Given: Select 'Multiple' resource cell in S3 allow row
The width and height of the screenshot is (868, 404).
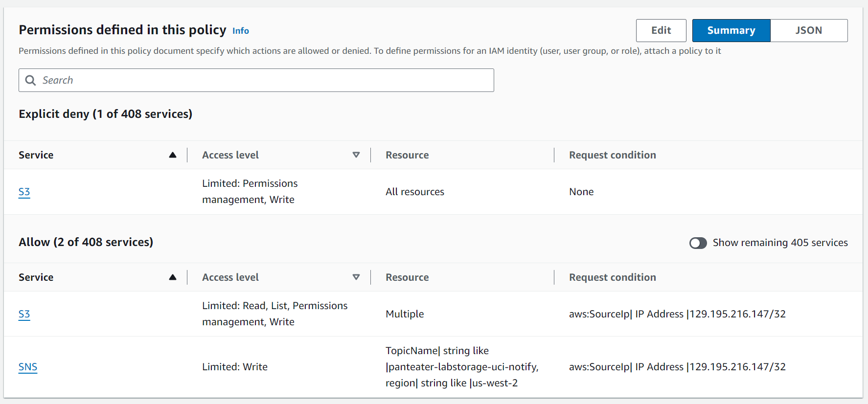Looking at the screenshot, I should (x=405, y=314).
